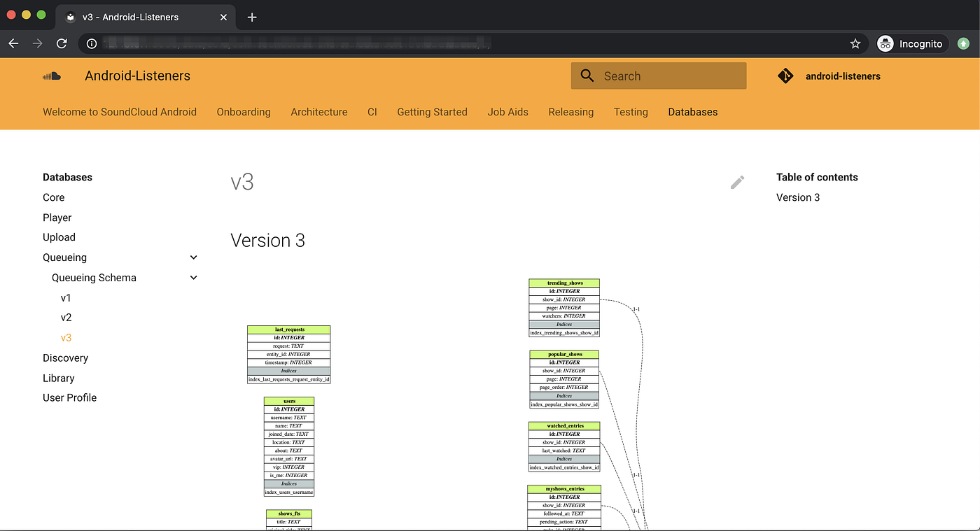
Task: Reload the page with the refresh icon
Action: (62, 43)
